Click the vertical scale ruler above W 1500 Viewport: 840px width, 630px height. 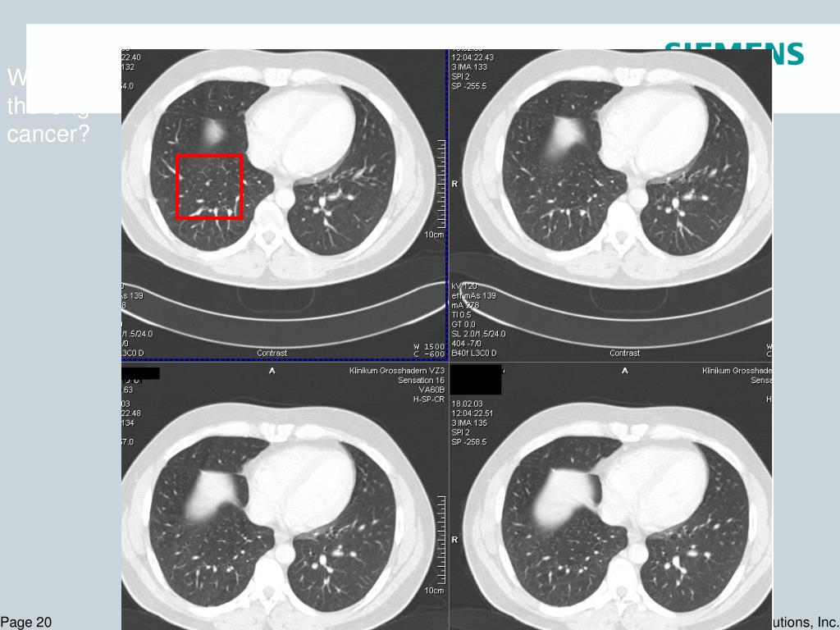pyautogui.click(x=441, y=185)
